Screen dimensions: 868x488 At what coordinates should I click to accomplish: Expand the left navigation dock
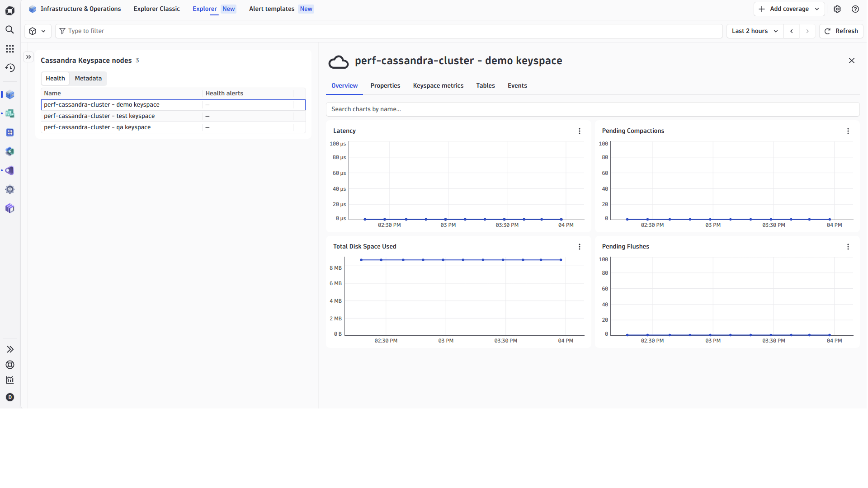[x=10, y=349]
